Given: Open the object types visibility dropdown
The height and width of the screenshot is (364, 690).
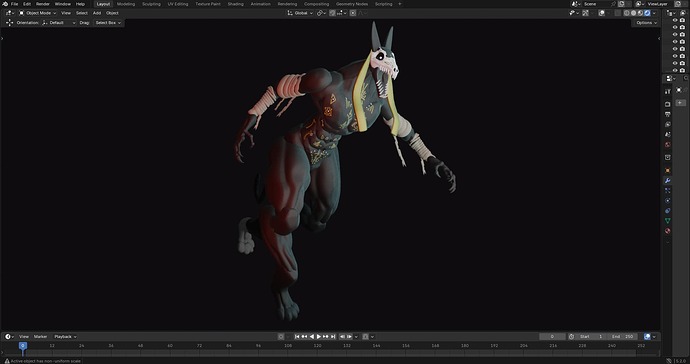Looking at the screenshot, I should pyautogui.click(x=573, y=13).
